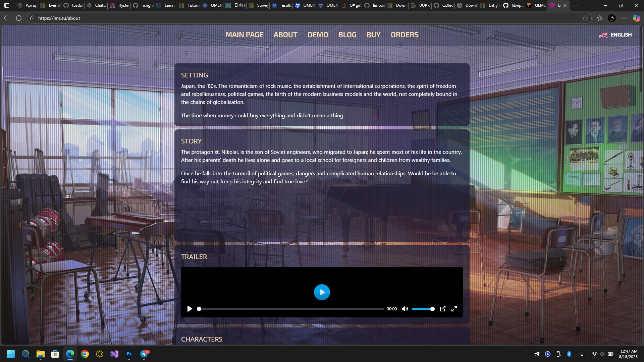Mute the trailer using the speaker icon
This screenshot has width=644, height=362.
405,309
